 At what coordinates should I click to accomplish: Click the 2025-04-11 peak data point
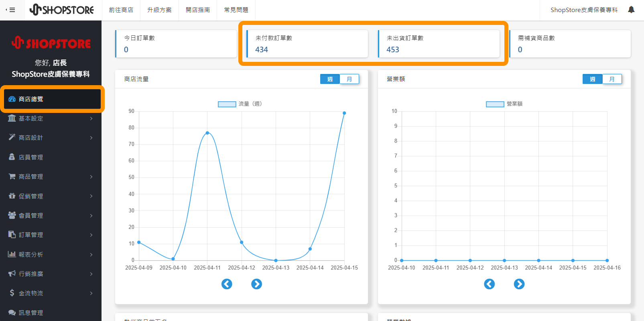click(x=207, y=133)
